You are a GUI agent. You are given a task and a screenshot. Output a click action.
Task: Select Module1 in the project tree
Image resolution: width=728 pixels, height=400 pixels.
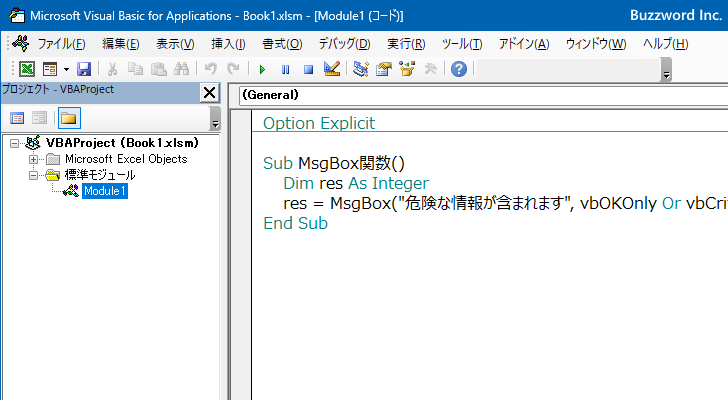click(x=105, y=191)
